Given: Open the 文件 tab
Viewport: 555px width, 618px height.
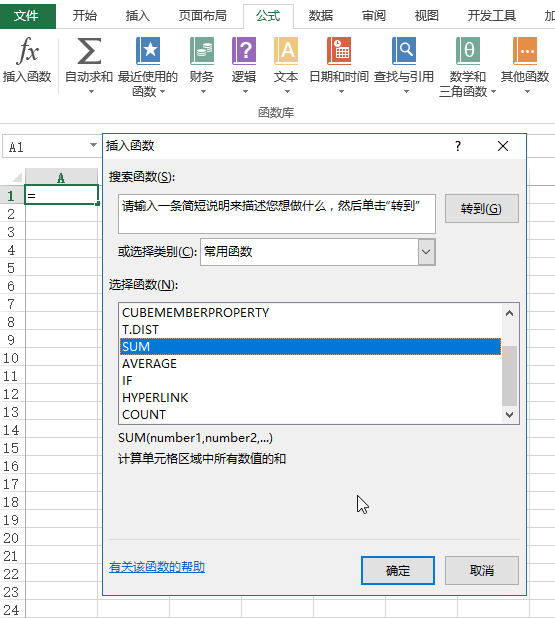Looking at the screenshot, I should [x=26, y=16].
